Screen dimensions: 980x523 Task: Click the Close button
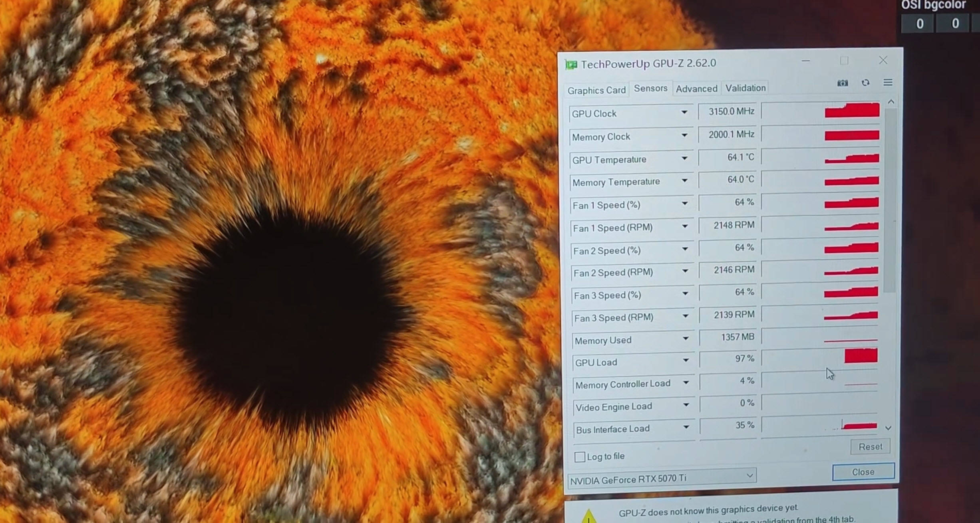point(863,472)
